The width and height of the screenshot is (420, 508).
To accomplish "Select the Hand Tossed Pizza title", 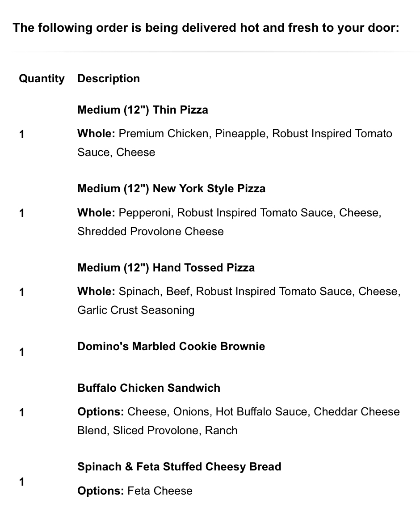I will (166, 268).
